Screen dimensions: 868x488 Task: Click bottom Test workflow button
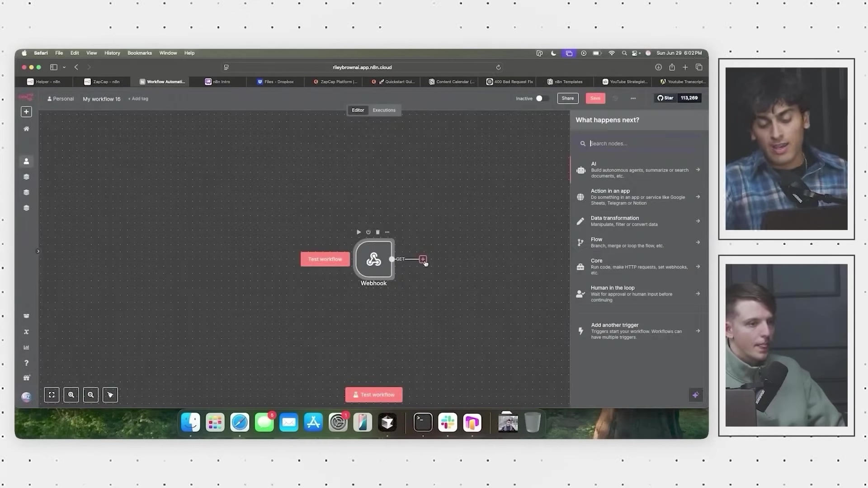(x=374, y=394)
